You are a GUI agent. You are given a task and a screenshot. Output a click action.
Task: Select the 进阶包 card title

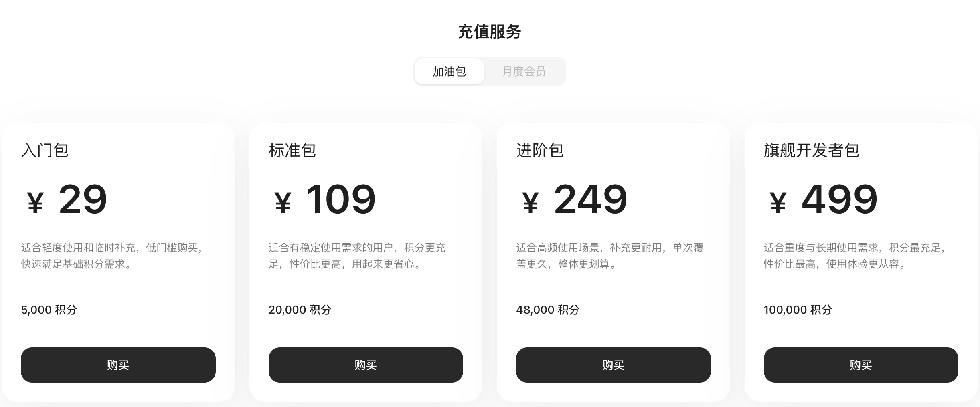click(x=539, y=151)
